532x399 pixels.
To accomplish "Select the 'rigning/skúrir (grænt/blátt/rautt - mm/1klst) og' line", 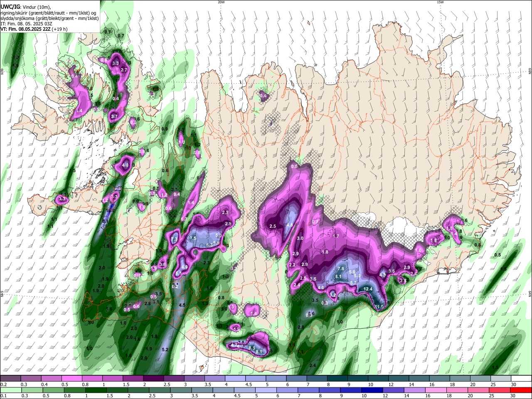I will tap(48, 12).
